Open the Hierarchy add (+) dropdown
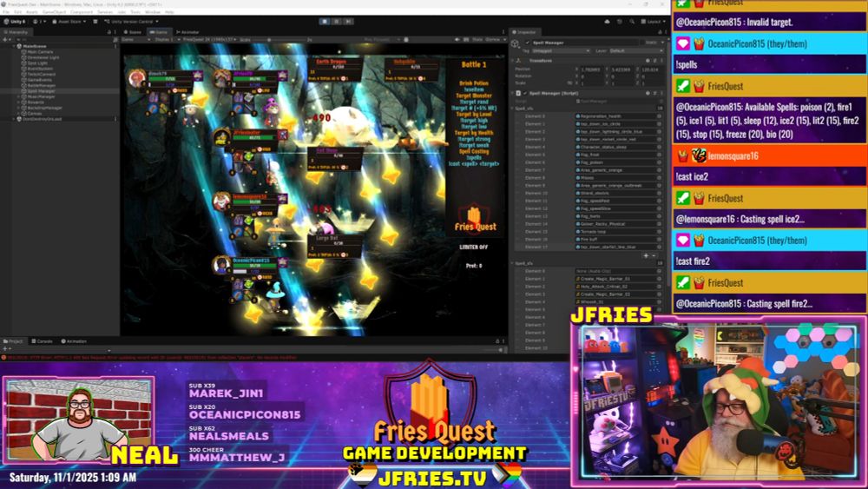 click(7, 40)
